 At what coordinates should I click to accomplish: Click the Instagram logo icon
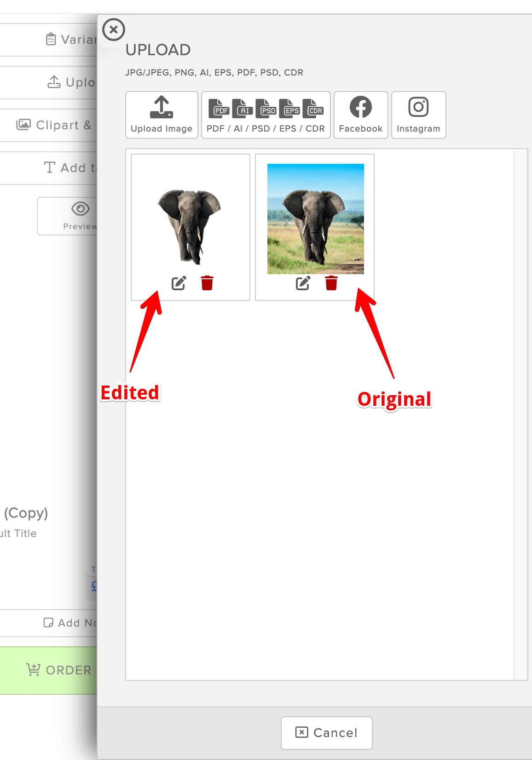click(x=419, y=107)
